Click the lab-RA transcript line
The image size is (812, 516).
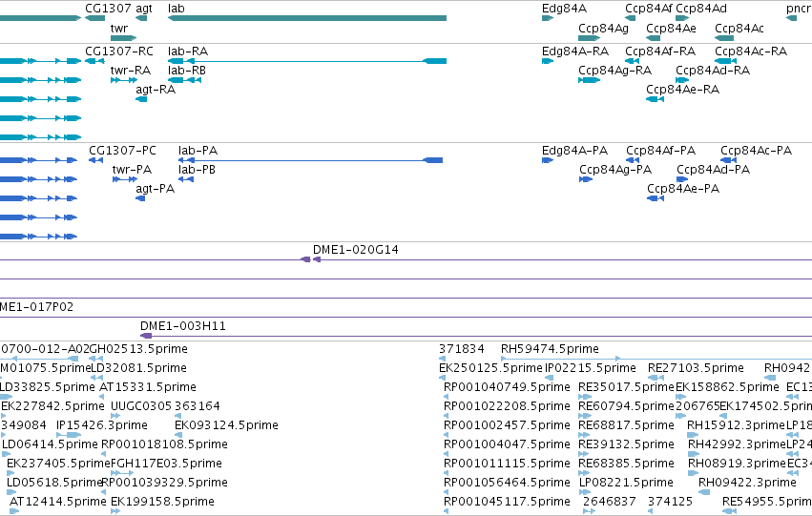click(x=307, y=61)
